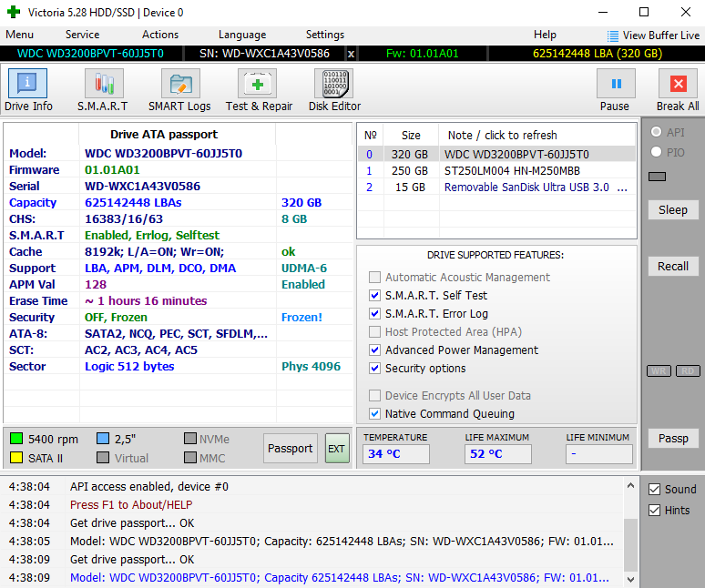The image size is (705, 588).
Task: Open the Settings menu
Action: coord(324,35)
